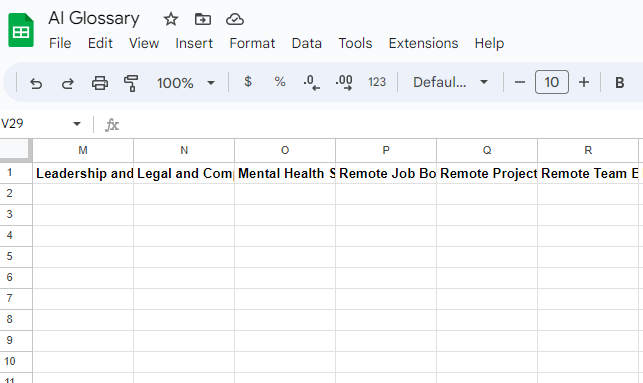Open the Insert menu
The height and width of the screenshot is (383, 643).
(194, 43)
